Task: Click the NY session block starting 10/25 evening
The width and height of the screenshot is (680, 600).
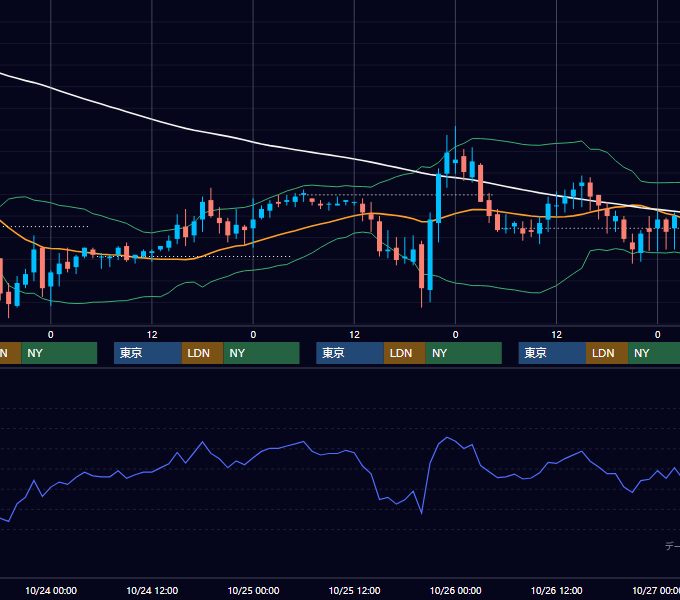Action: tap(464, 353)
